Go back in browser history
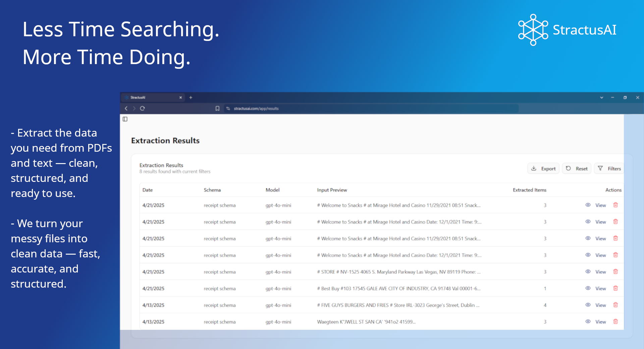 coord(126,108)
